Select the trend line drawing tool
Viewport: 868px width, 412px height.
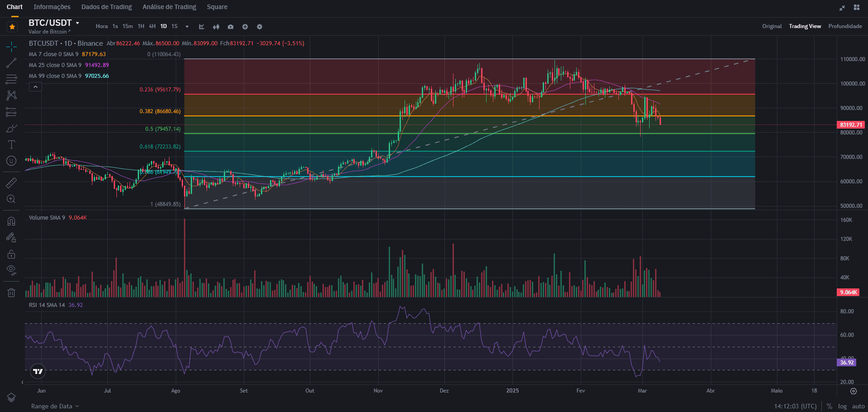coord(12,63)
